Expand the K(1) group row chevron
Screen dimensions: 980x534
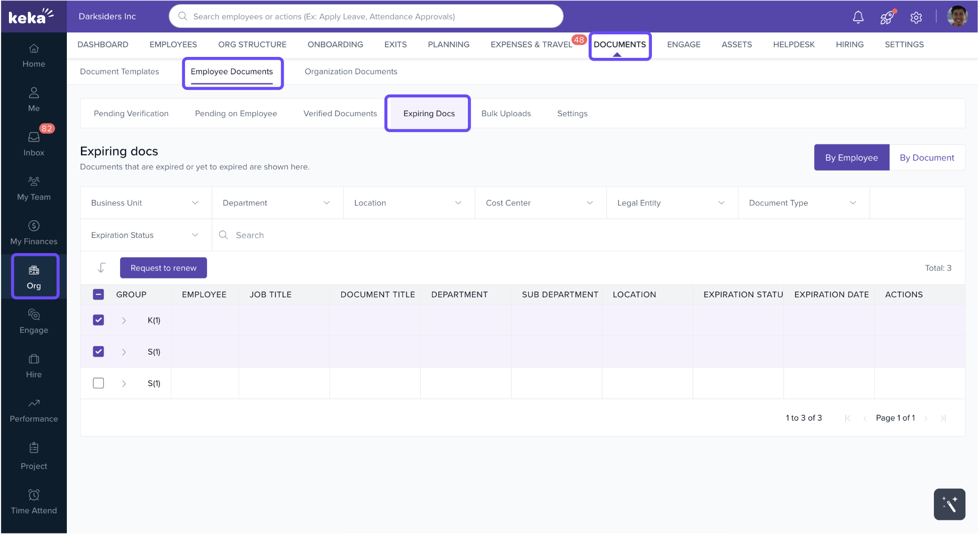(124, 320)
